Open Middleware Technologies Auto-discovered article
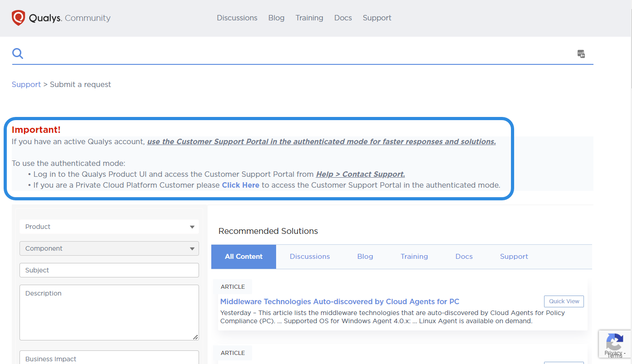 pyautogui.click(x=340, y=301)
